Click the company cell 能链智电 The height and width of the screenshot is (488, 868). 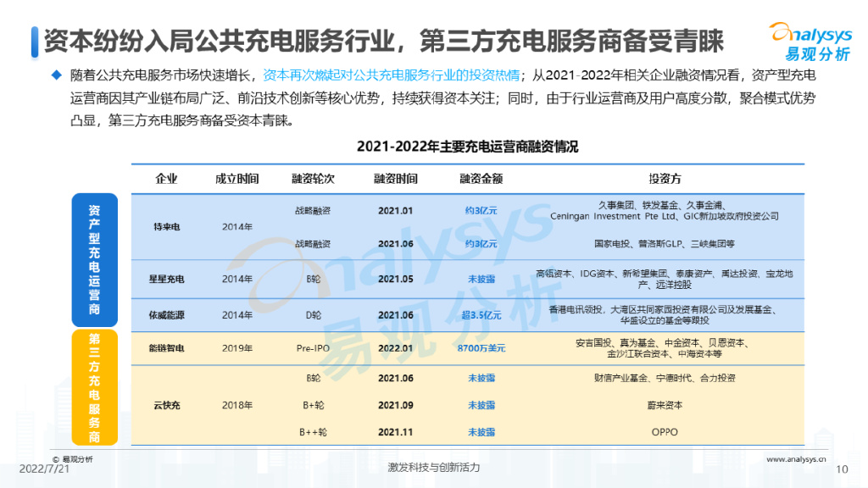[166, 348]
